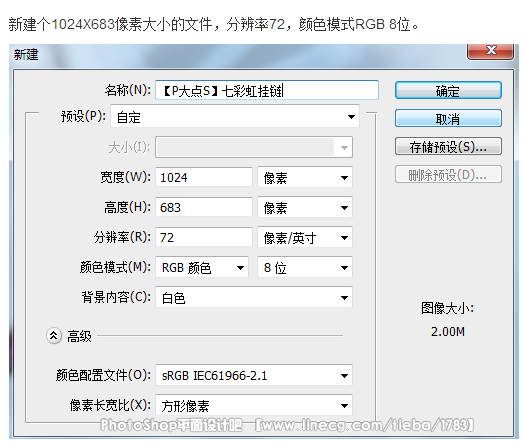Click the 宽度(W): label
Viewport: 524px width, 442px height.
pos(126,177)
